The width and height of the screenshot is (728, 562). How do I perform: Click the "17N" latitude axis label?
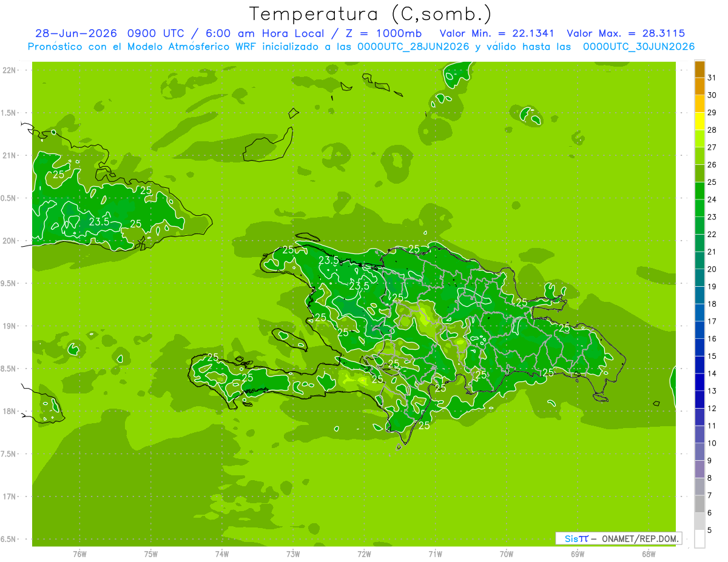pyautogui.click(x=9, y=497)
